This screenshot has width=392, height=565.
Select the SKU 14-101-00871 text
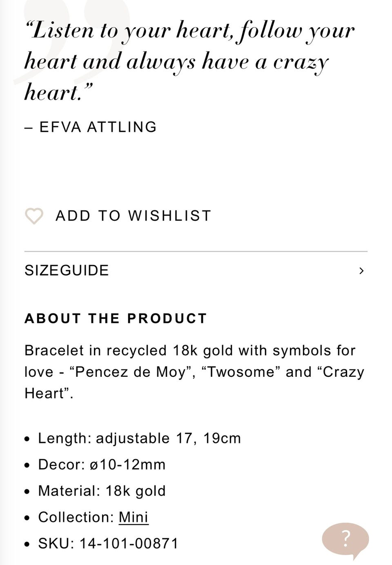(x=108, y=543)
